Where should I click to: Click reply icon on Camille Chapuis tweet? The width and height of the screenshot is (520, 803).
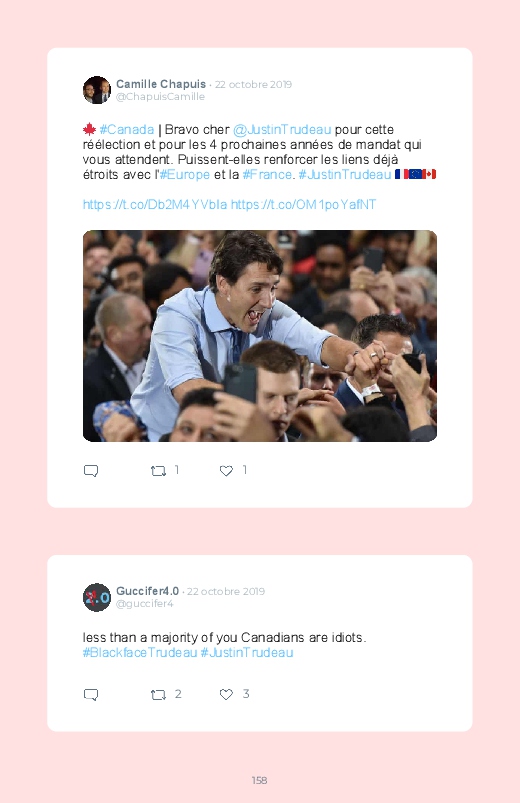(91, 471)
